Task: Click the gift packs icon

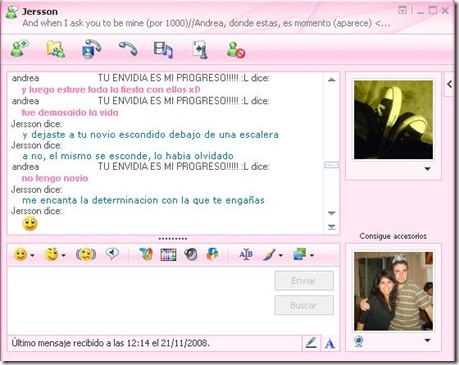Action: [x=212, y=254]
